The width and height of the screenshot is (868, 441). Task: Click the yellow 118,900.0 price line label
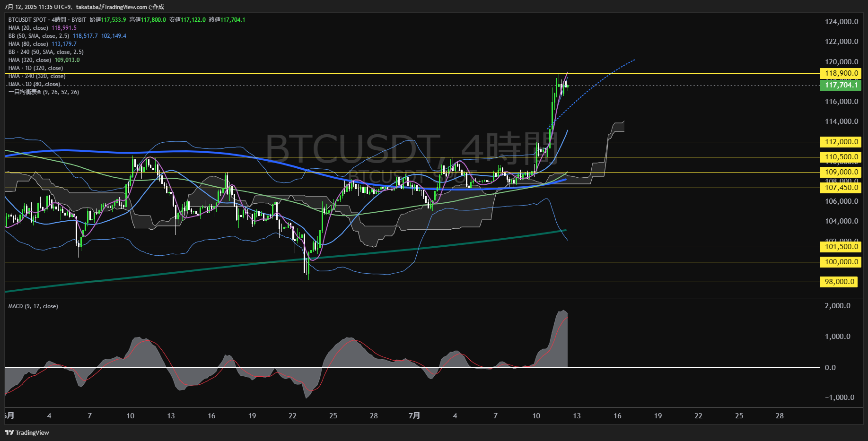click(x=841, y=73)
